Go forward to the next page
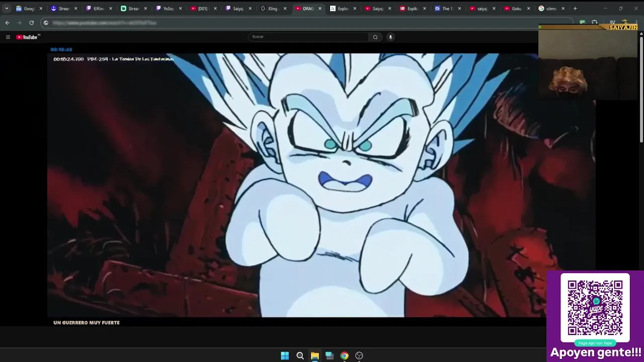 point(19,23)
